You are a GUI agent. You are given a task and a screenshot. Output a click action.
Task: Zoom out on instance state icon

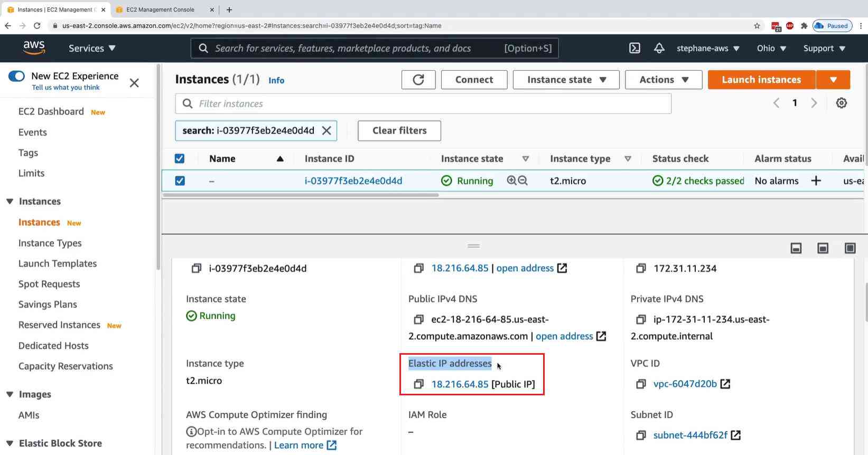coord(523,181)
